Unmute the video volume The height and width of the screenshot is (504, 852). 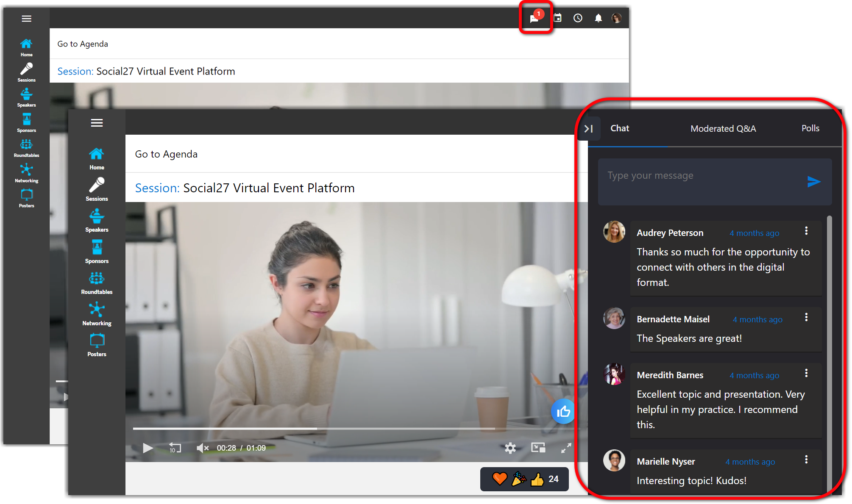203,448
